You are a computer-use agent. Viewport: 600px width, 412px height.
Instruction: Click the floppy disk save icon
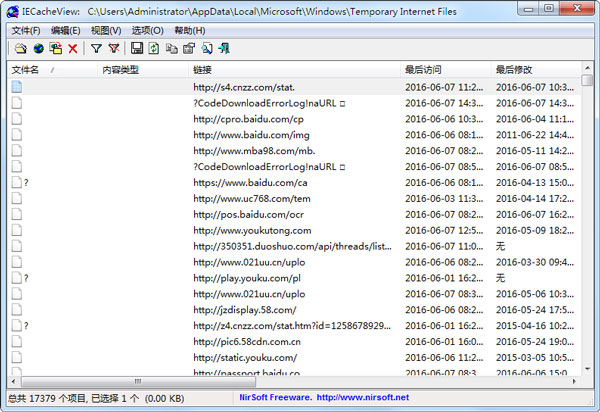click(x=136, y=48)
